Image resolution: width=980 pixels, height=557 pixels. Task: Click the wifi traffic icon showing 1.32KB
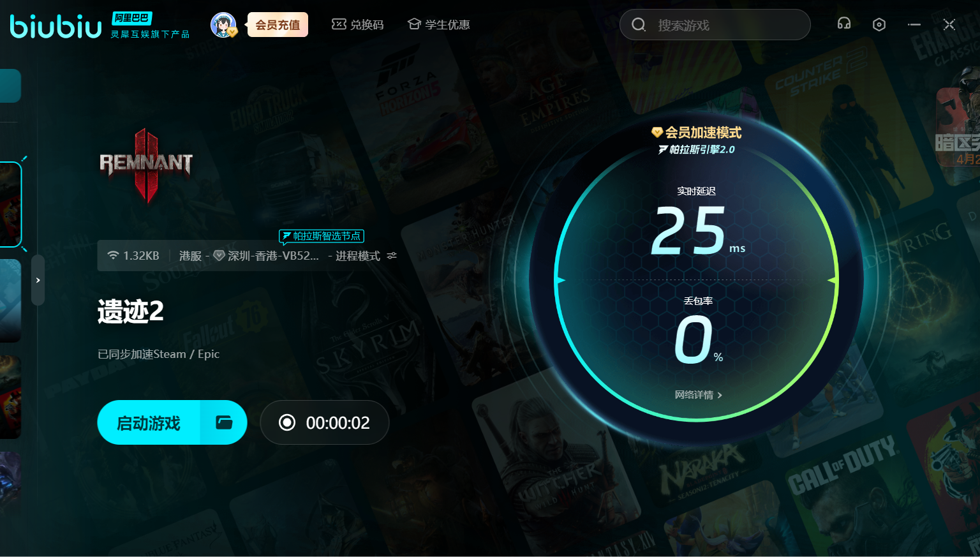pyautogui.click(x=113, y=255)
